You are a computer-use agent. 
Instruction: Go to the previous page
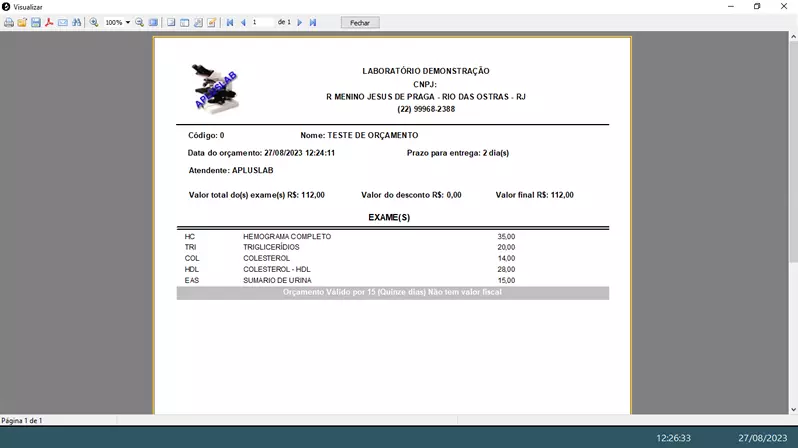coord(243,22)
